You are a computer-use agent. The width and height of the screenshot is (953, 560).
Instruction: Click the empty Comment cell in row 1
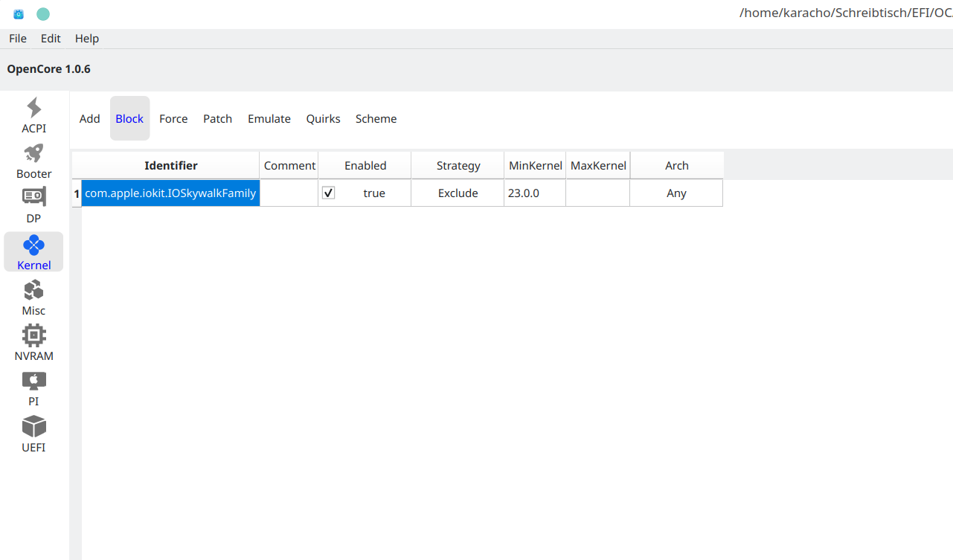click(x=289, y=193)
